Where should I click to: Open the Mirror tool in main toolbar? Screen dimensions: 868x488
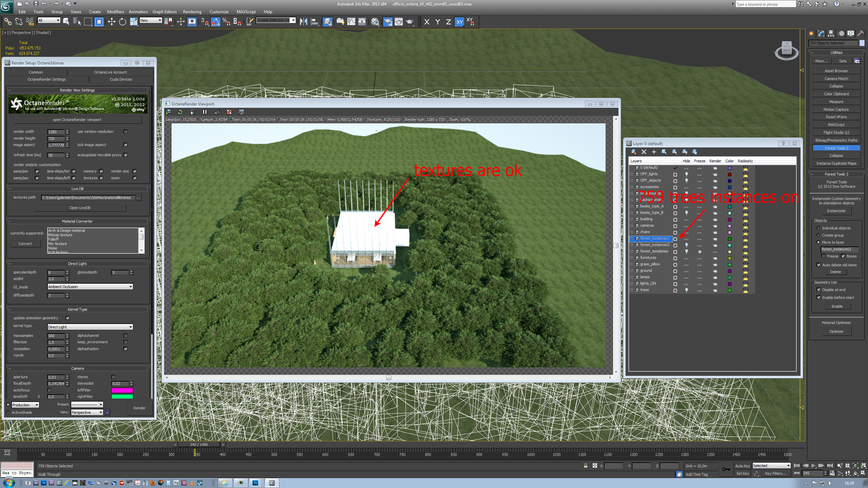303,22
